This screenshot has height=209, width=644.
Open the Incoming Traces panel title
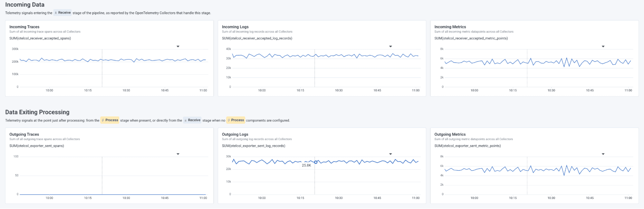[x=24, y=27]
